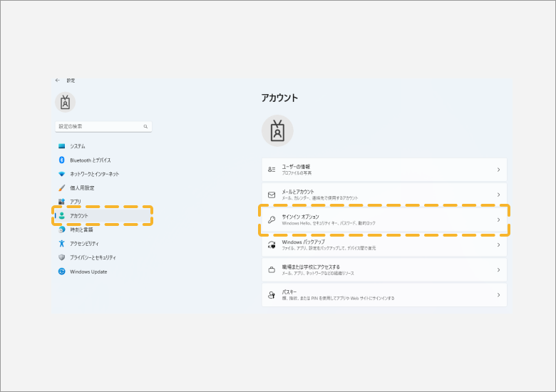
Task: Click the アクセシビリティ figure icon
Action: [x=62, y=244]
